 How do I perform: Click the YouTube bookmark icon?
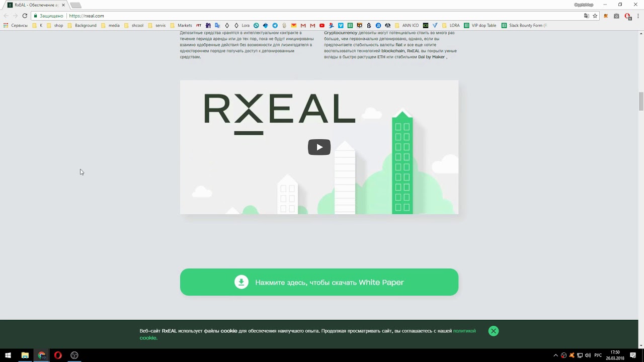pos(322,25)
